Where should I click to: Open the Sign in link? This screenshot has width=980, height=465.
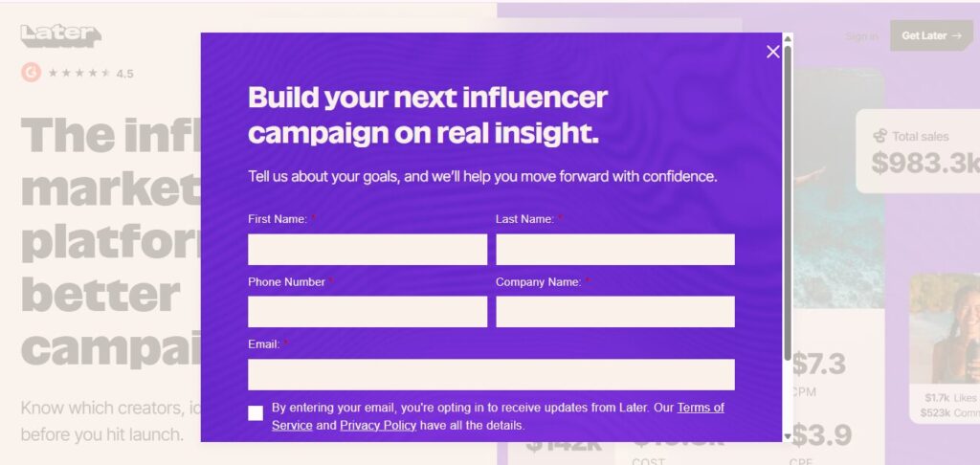click(861, 36)
